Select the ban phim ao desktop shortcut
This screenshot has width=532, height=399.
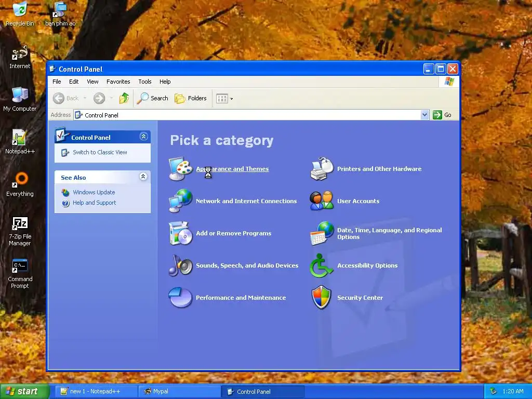tap(60, 14)
